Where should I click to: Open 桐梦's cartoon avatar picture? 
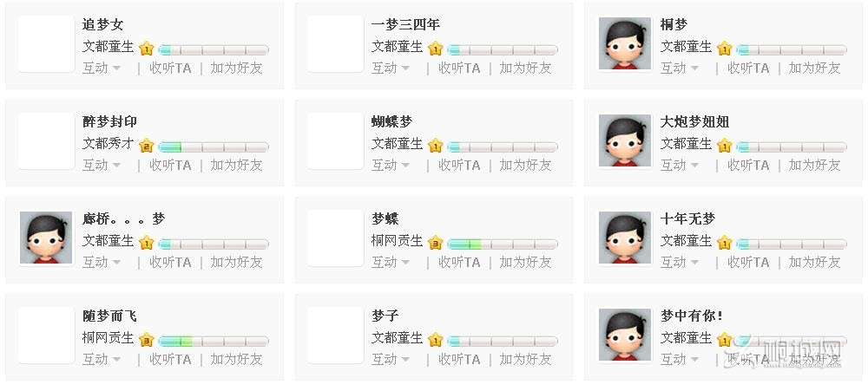coord(624,43)
